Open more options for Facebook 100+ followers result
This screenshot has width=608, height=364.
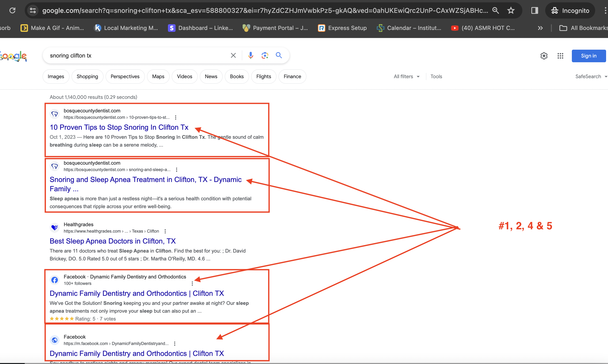(192, 283)
